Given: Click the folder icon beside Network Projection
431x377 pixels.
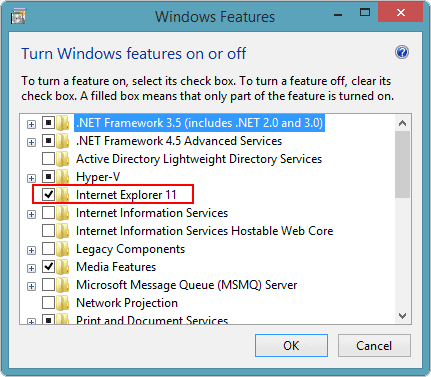Looking at the screenshot, I should click(63, 303).
